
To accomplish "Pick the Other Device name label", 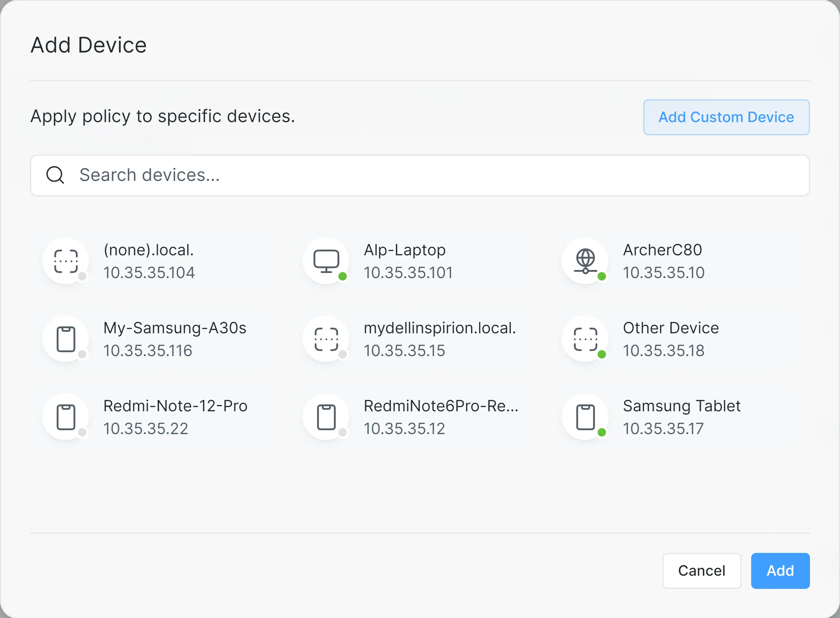I will tap(670, 328).
